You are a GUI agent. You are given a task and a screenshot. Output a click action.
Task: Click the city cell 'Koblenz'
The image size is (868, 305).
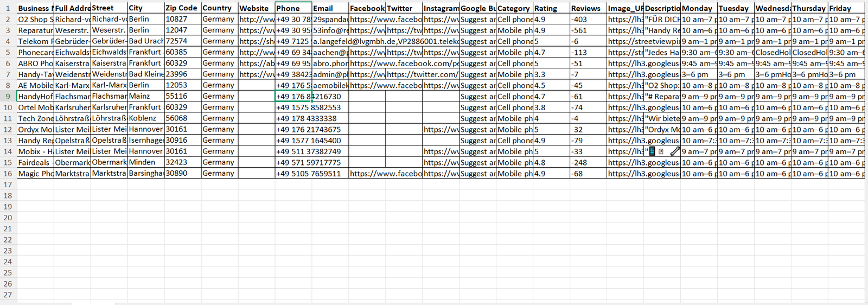tap(146, 118)
